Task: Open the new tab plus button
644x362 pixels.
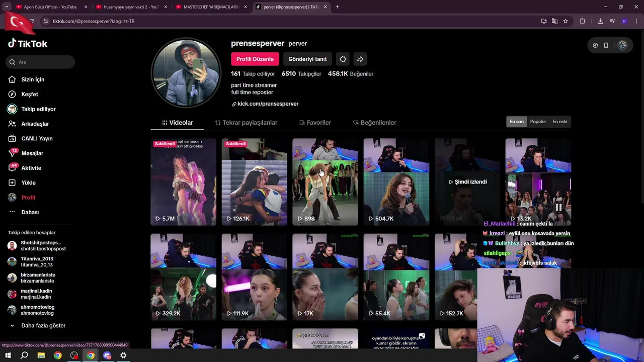Action: 337,7
